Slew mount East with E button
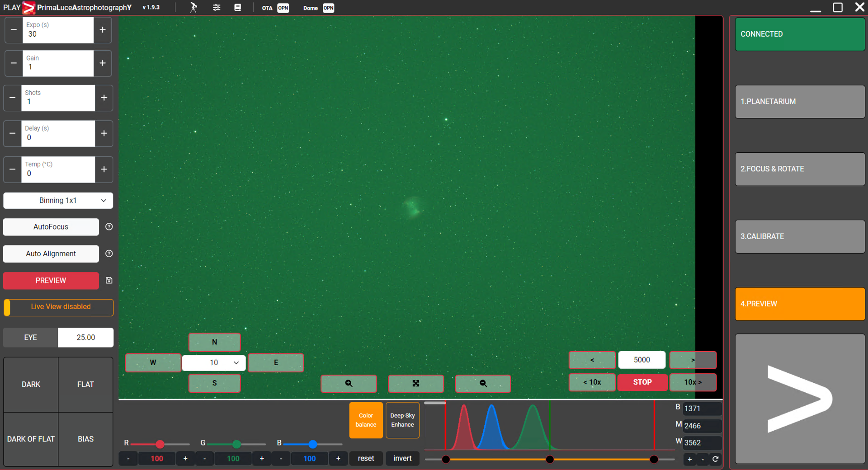Image resolution: width=868 pixels, height=470 pixels. point(276,362)
